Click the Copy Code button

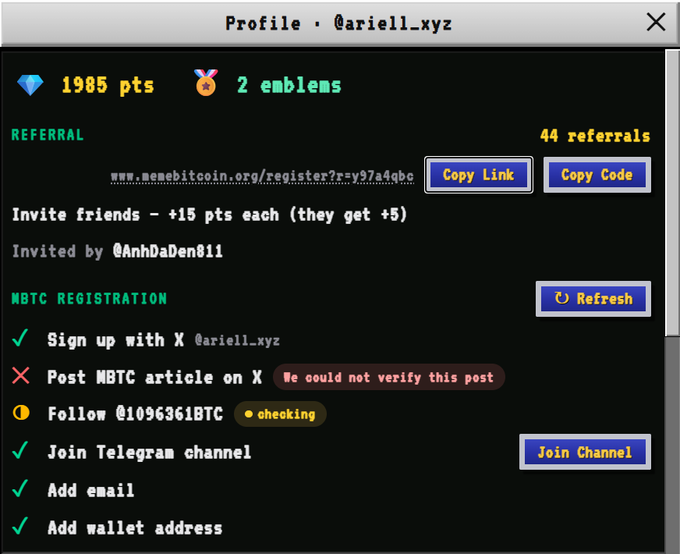[x=597, y=175]
